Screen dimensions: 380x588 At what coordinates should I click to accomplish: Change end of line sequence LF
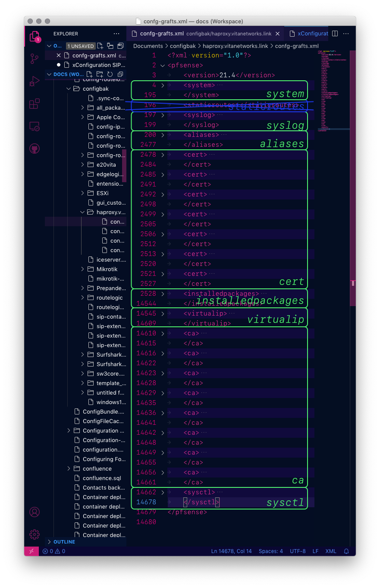[315, 551]
